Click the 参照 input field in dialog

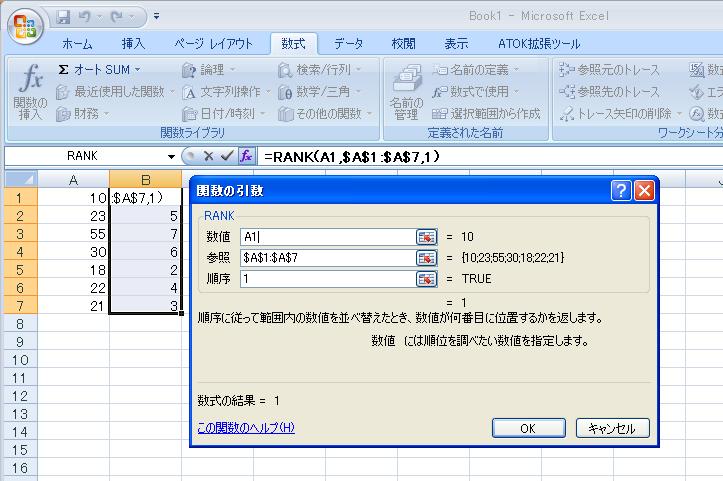[x=328, y=258]
